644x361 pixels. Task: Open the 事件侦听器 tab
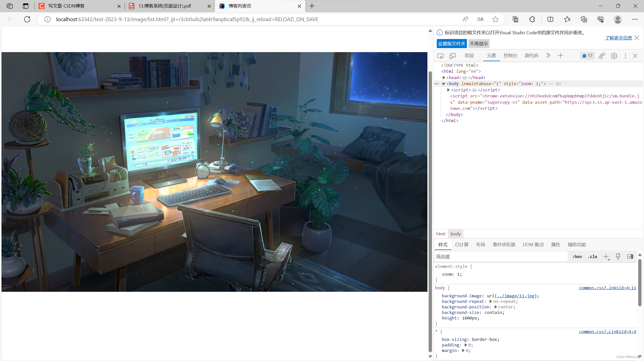(x=504, y=244)
